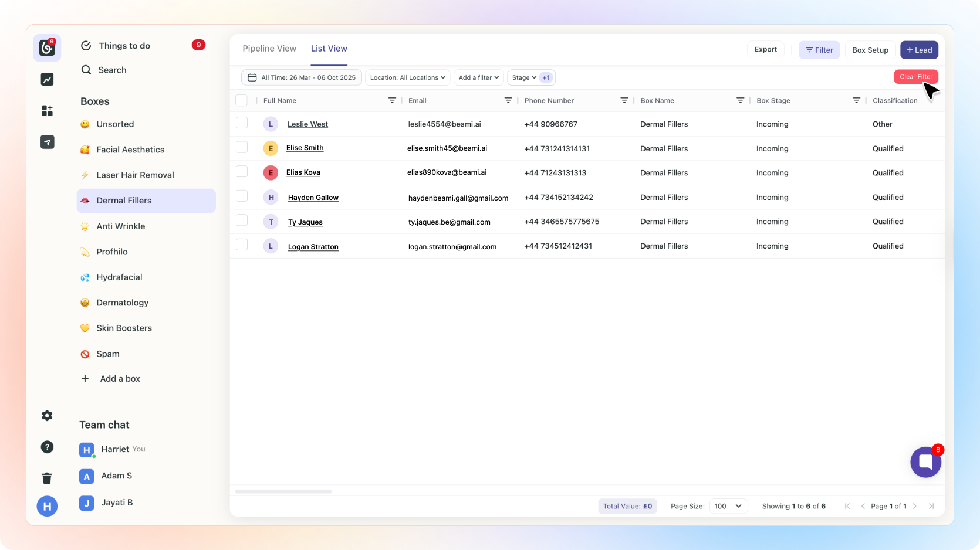The image size is (980, 550).
Task: Open the Anti Wrinkle box
Action: [146, 226]
